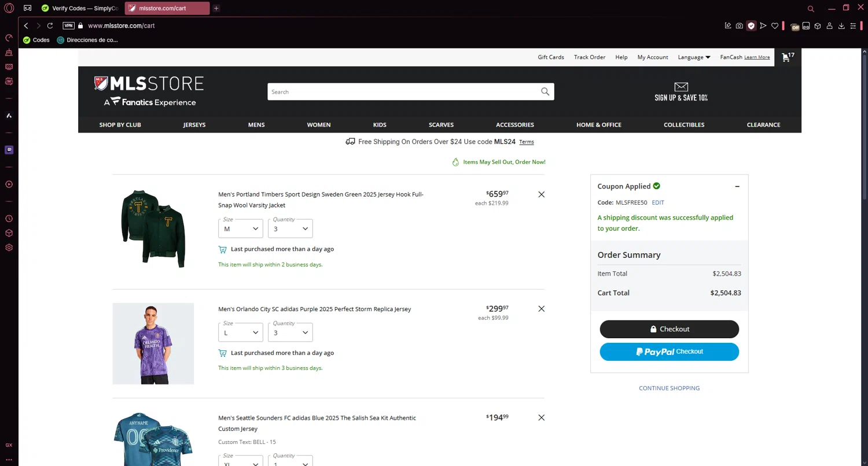Open Extensions cube icon in sidebar
The height and width of the screenshot is (466, 868).
point(9,233)
